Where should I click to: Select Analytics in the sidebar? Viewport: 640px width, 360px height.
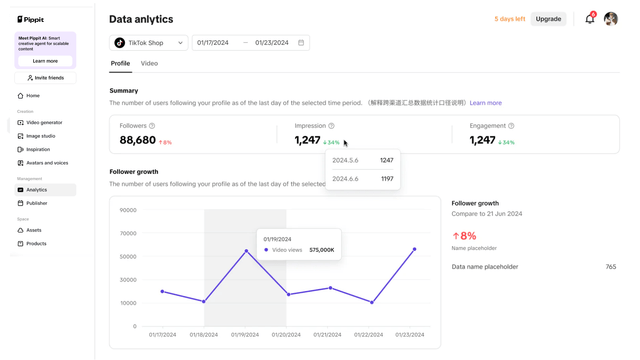[45, 190]
